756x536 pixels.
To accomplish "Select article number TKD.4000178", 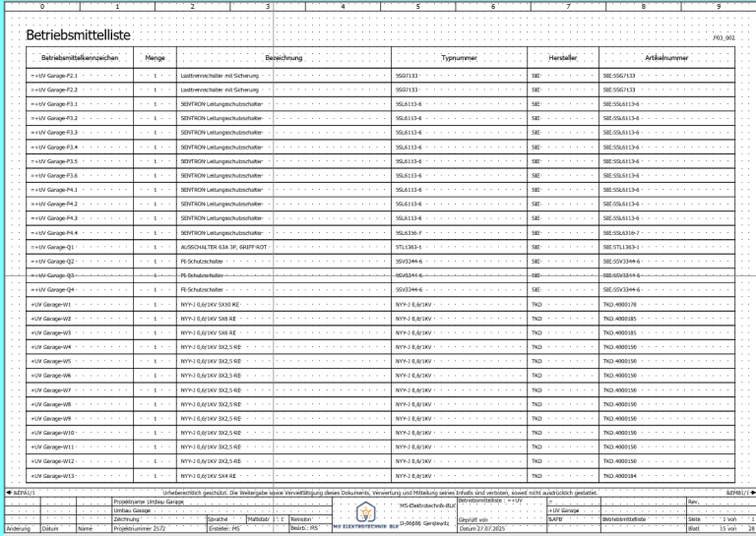I will 619,304.
